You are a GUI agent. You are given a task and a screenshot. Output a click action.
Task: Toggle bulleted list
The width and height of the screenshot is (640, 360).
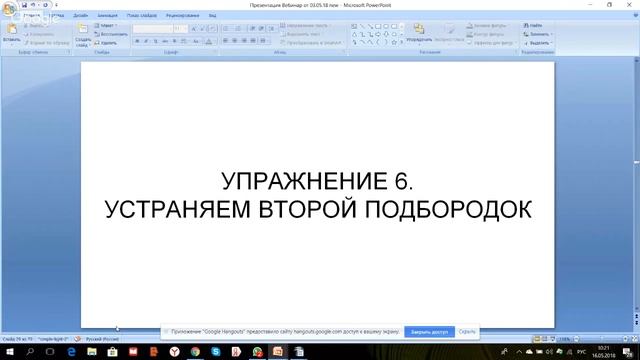(227, 29)
